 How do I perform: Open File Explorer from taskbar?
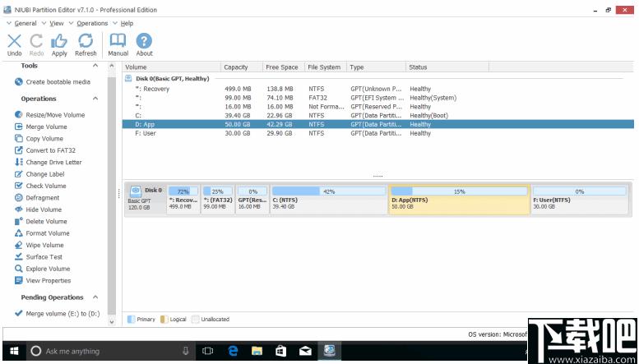tap(257, 351)
